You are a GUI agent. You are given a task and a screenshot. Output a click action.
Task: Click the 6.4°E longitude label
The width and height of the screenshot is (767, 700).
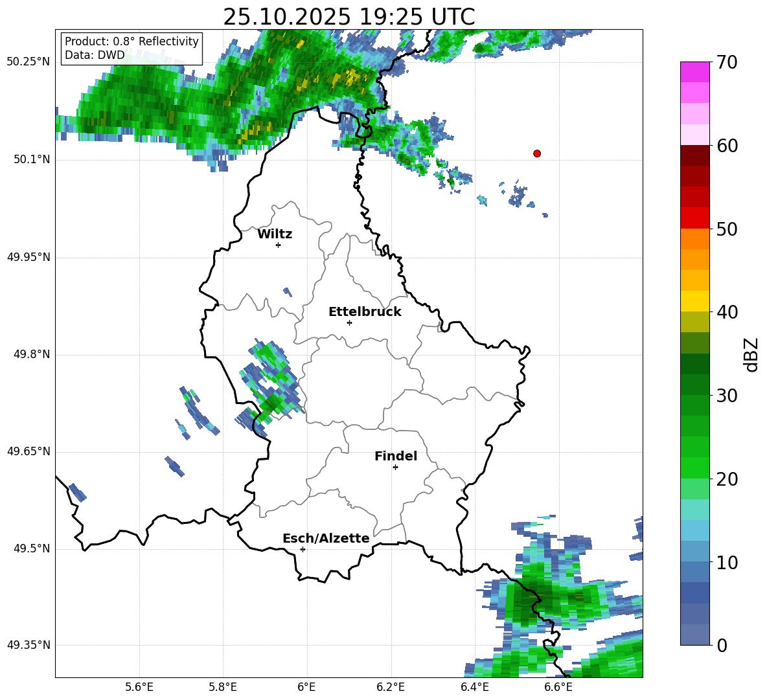pyautogui.click(x=474, y=687)
